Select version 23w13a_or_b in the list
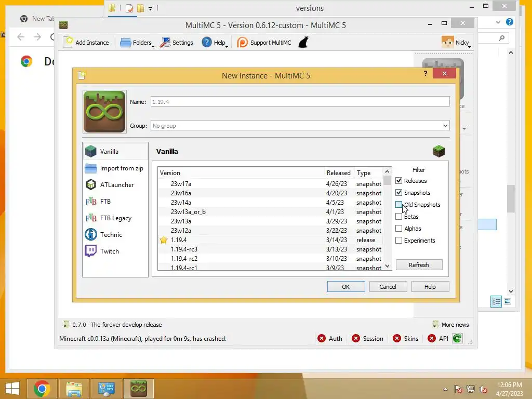 [x=270, y=212]
